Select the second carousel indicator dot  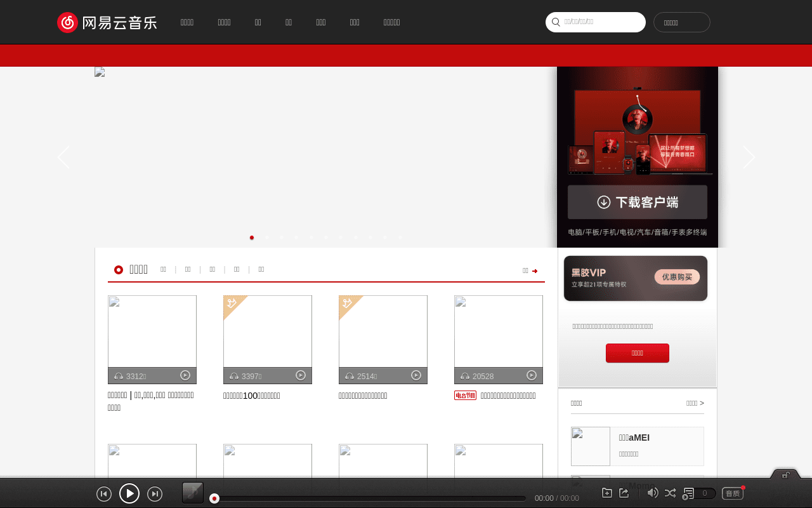tap(267, 237)
